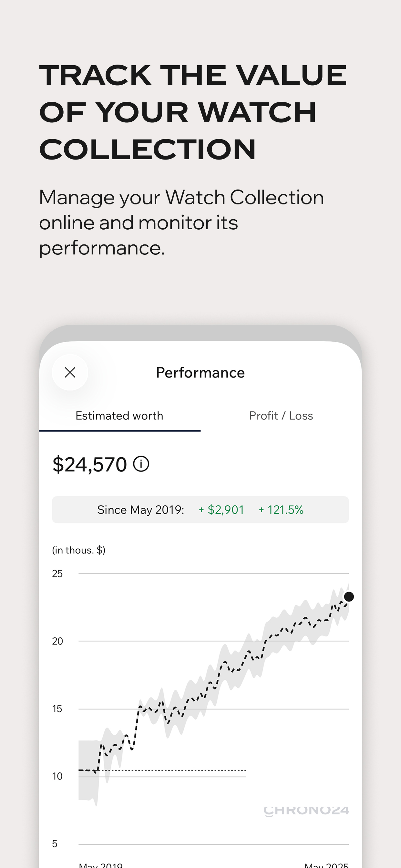Click the Performance title header
The width and height of the screenshot is (401, 868).
tap(200, 373)
